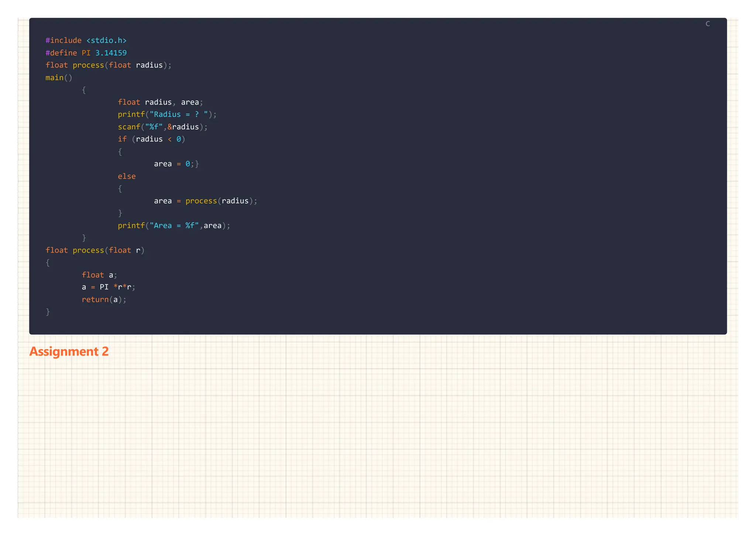Viewport: 756px width, 535px height.
Task: Click the scanf("%f",&radius) line
Action: pos(163,127)
